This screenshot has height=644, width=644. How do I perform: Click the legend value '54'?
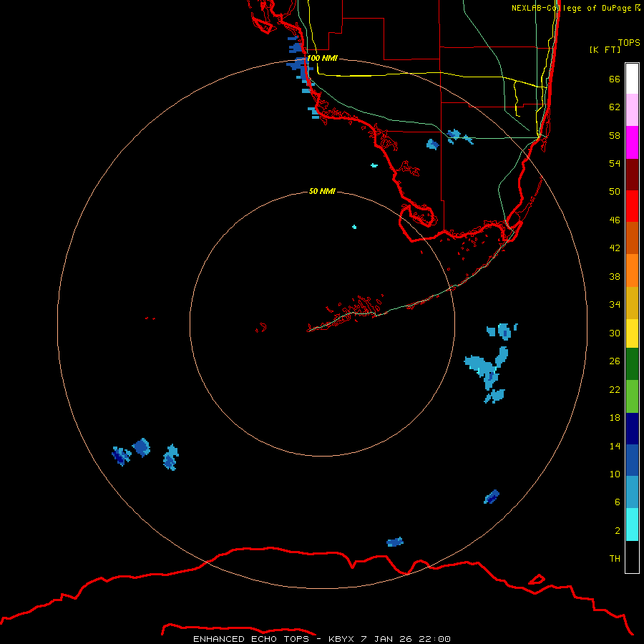coord(615,163)
